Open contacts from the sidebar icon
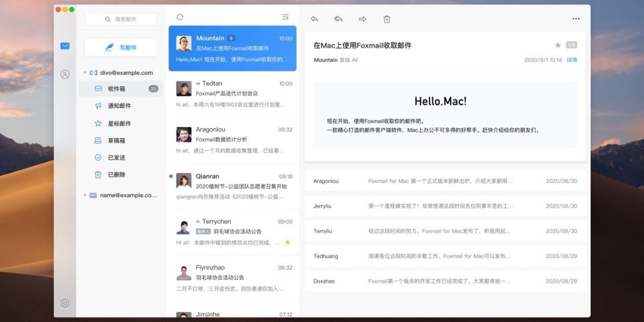The image size is (644, 322). [65, 75]
